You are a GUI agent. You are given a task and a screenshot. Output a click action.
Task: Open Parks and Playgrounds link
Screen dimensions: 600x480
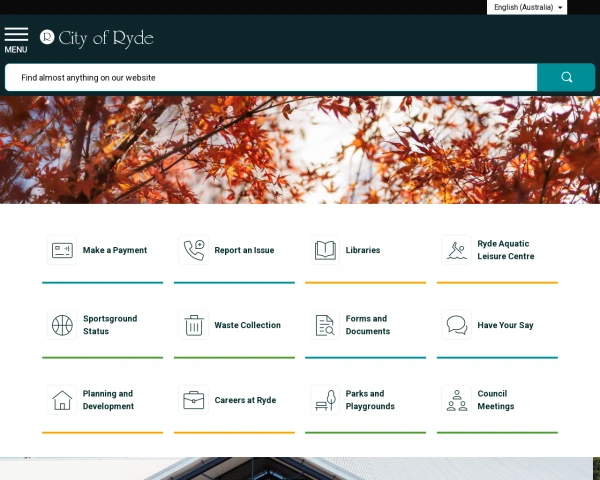370,400
